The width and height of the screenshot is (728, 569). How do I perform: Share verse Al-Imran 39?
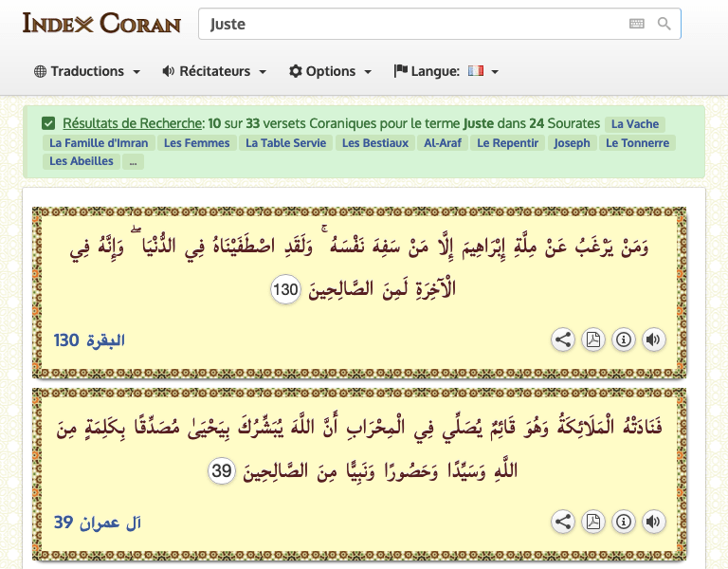coord(563,521)
